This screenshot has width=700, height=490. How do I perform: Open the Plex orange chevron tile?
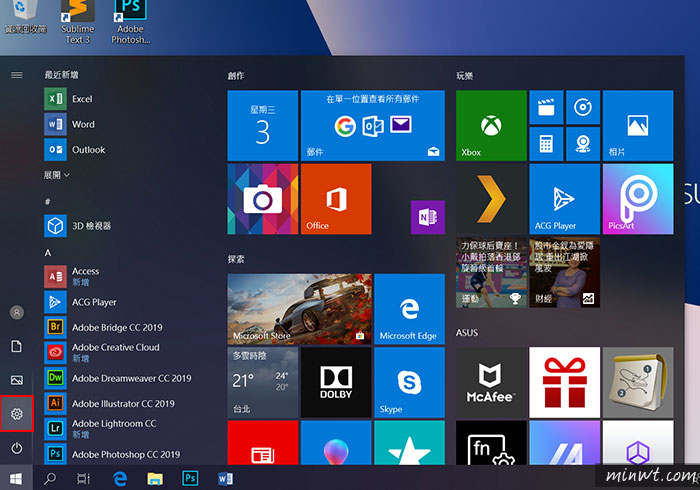[491, 199]
